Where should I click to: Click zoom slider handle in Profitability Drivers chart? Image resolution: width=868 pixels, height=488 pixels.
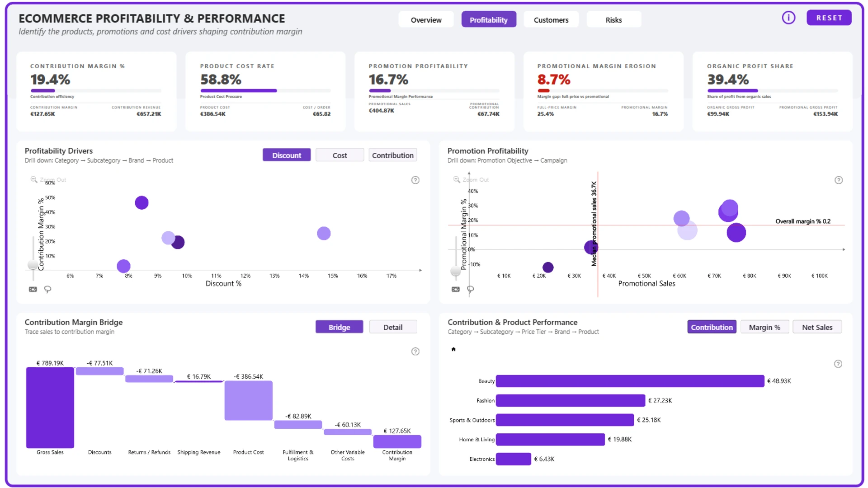click(x=33, y=264)
